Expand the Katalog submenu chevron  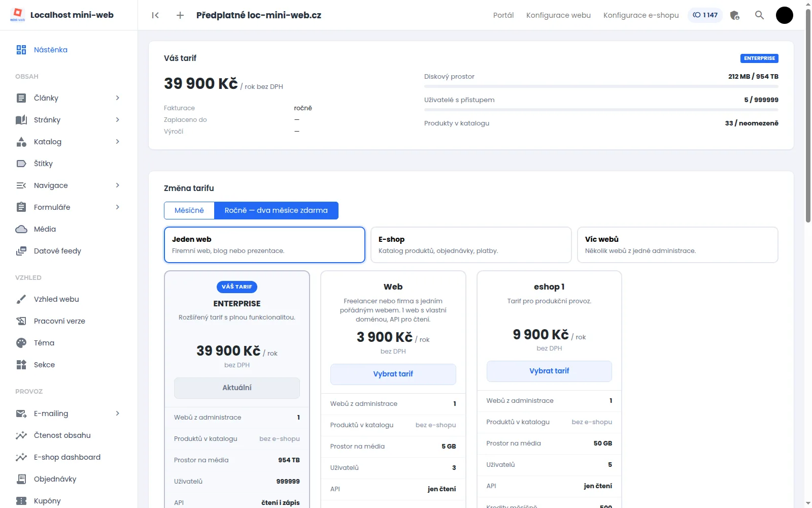pos(117,142)
